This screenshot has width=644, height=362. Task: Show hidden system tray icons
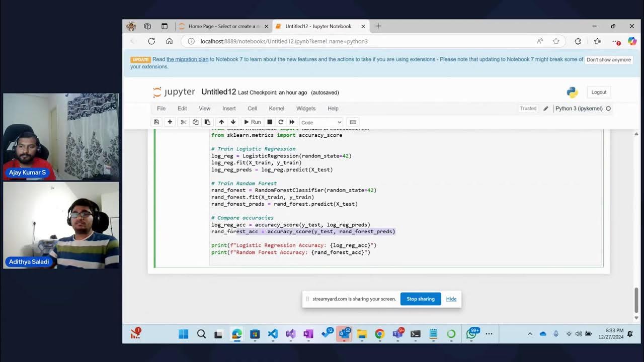click(530, 334)
